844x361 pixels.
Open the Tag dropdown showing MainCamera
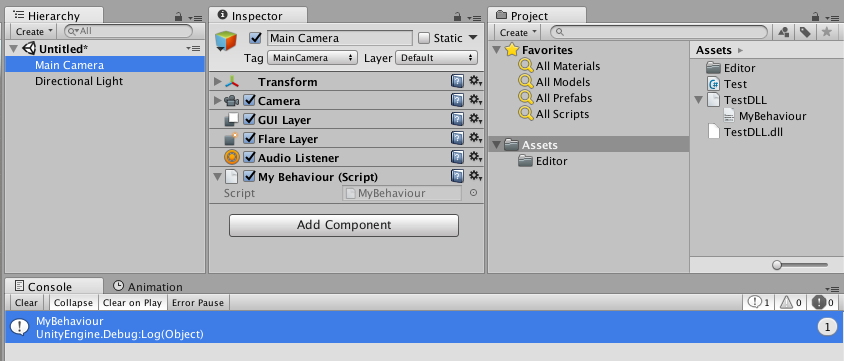312,58
